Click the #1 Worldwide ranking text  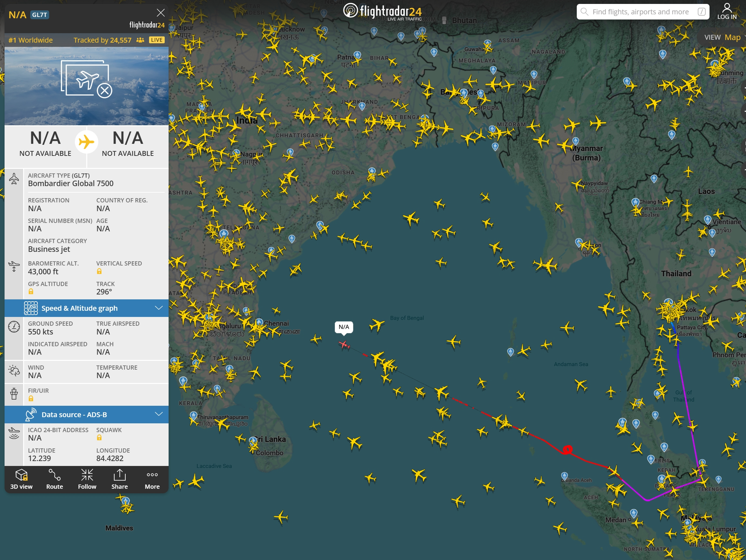pyautogui.click(x=31, y=40)
